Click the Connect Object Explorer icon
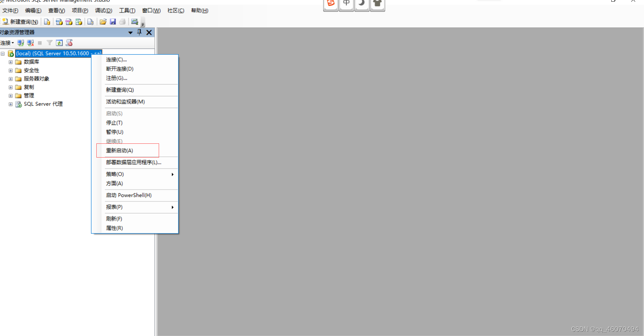The height and width of the screenshot is (336, 644). tap(21, 43)
